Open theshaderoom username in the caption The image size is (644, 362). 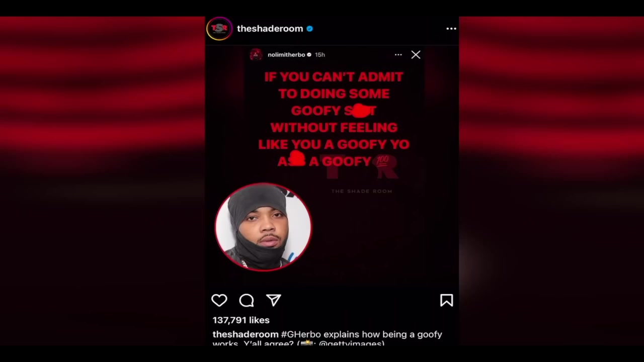point(245,334)
